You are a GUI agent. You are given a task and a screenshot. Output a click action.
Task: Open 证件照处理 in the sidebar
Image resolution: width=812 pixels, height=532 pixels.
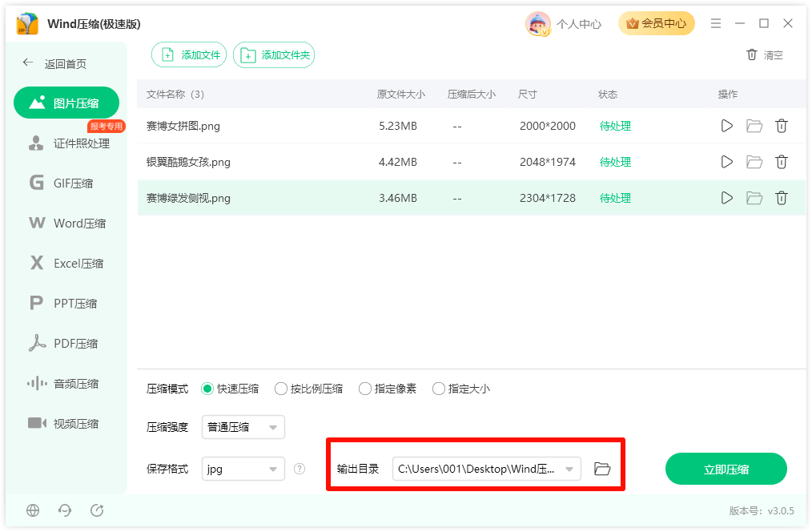(69, 143)
